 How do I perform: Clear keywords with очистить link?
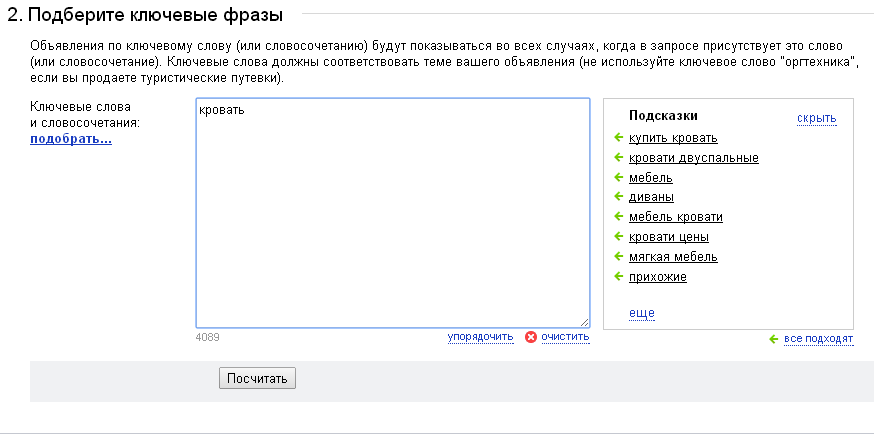click(x=565, y=337)
